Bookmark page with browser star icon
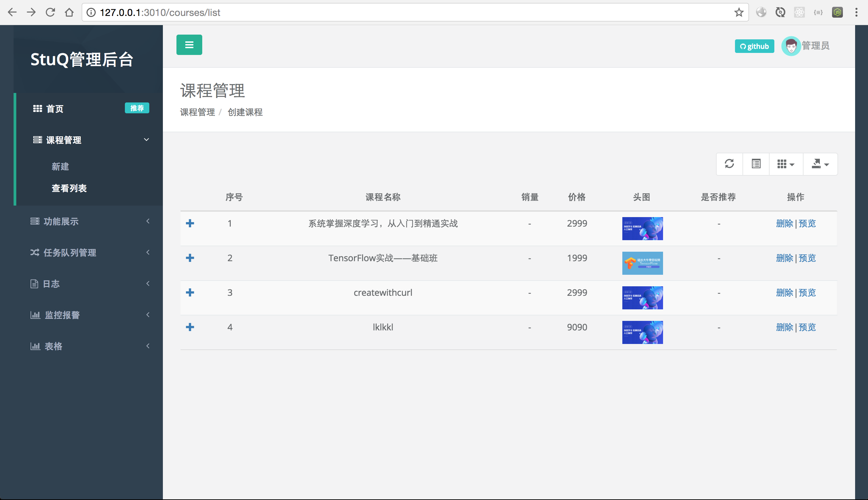Image resolution: width=868 pixels, height=500 pixels. [739, 13]
